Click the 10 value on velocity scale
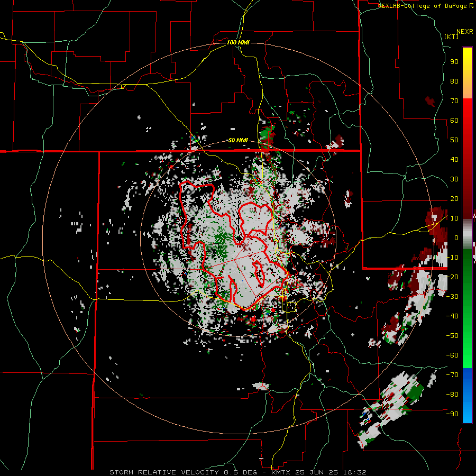Image resolution: width=476 pixels, height=476 pixels. coord(454,218)
